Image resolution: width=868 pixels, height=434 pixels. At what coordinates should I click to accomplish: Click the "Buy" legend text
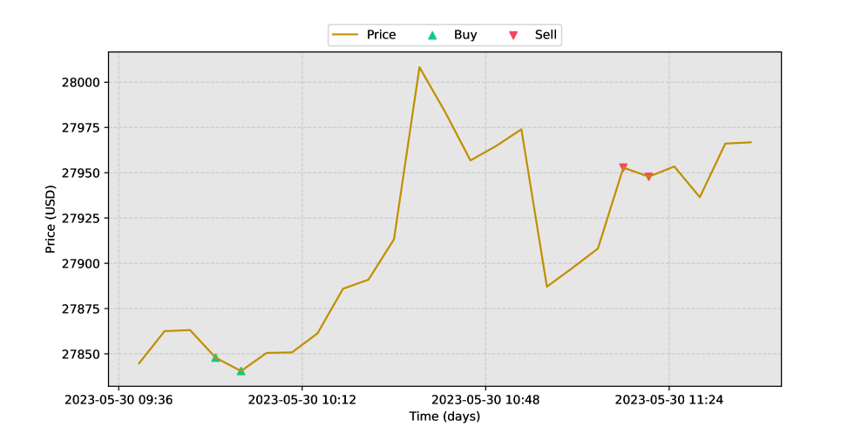465,35
